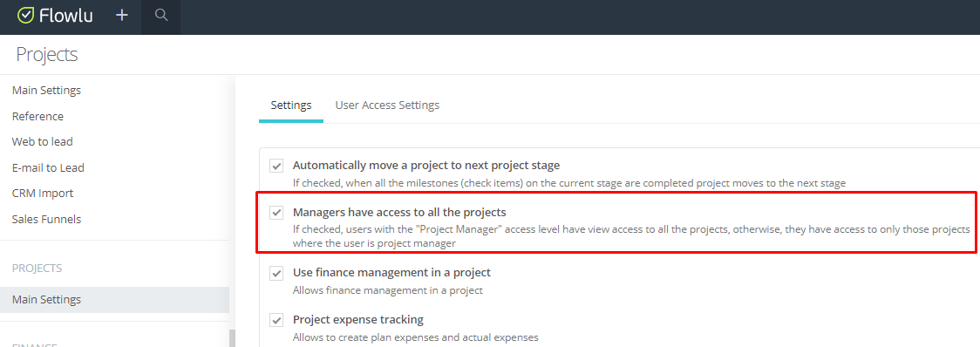
Task: Click the sidebar vertical scrollbar
Action: tap(233, 337)
